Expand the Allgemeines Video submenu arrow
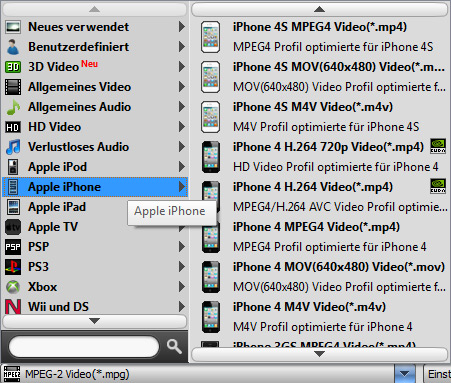Viewport: 451px width, 383px height. click(182, 87)
